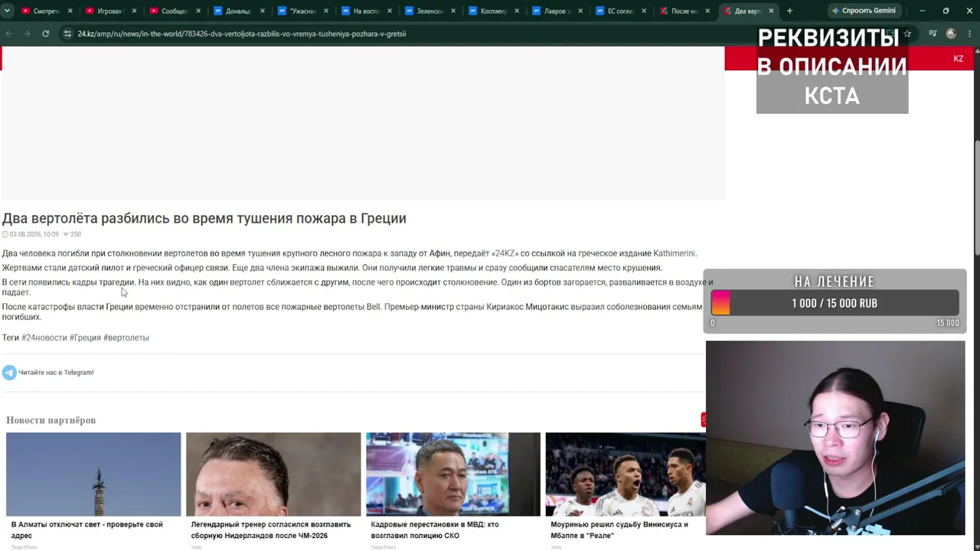980x551 pixels.
Task: Open the Mourinho article thumbnail
Action: point(626,474)
